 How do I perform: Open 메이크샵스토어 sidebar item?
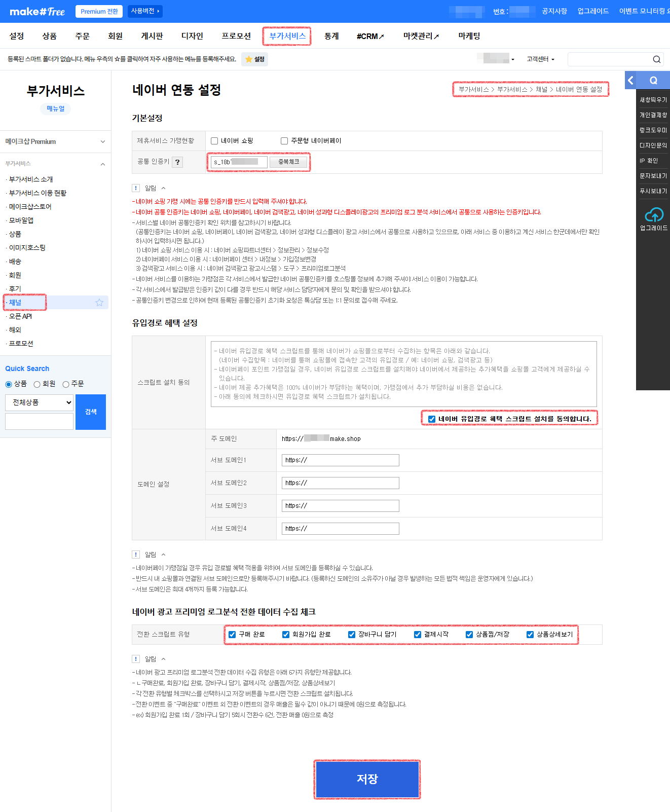(x=30, y=207)
